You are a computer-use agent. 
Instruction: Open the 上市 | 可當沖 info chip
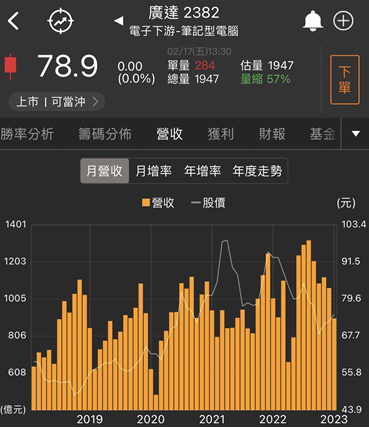click(57, 102)
